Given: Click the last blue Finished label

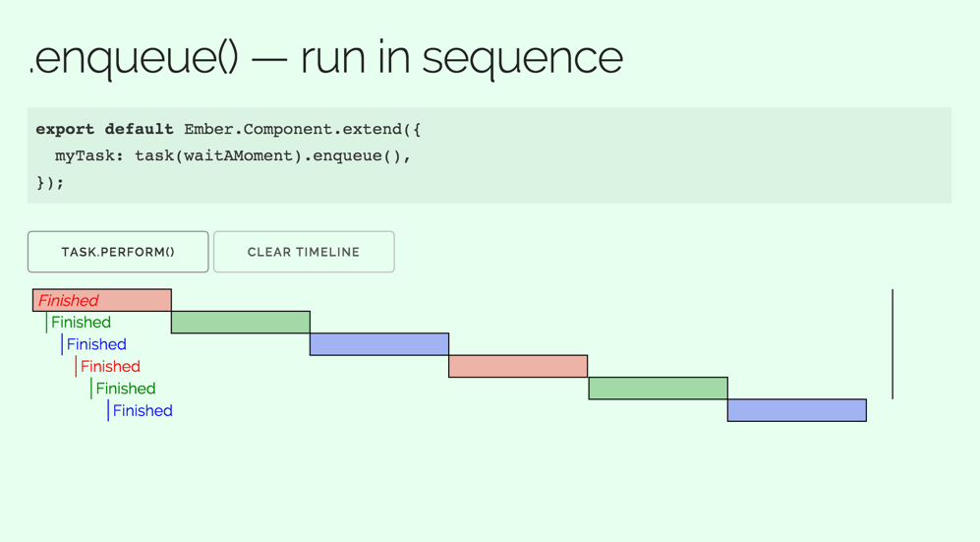Looking at the screenshot, I should pyautogui.click(x=143, y=411).
